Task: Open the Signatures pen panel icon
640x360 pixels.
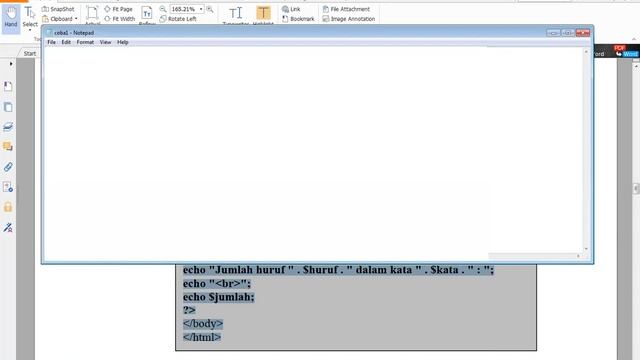Action: 8,227
